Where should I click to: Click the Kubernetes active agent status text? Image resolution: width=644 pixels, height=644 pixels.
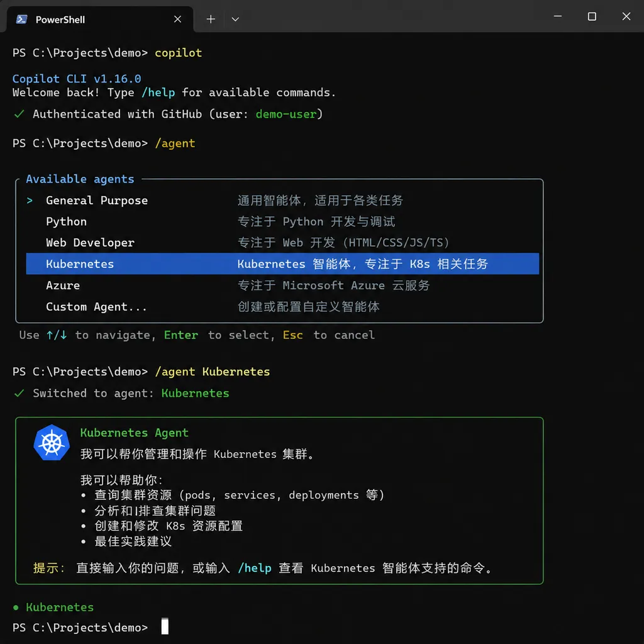[x=60, y=608]
